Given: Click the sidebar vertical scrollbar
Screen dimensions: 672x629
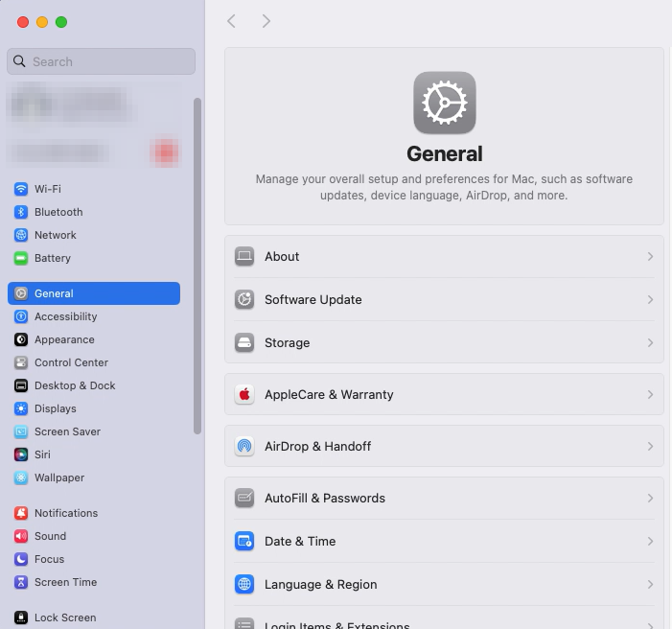Looking at the screenshot, I should pos(197,266).
